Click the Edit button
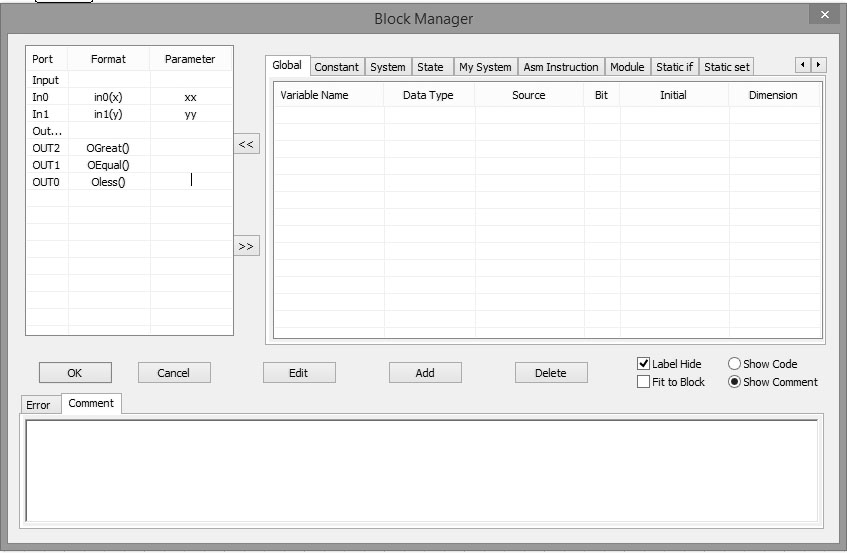Image resolution: width=847 pixels, height=553 pixels. (x=299, y=373)
